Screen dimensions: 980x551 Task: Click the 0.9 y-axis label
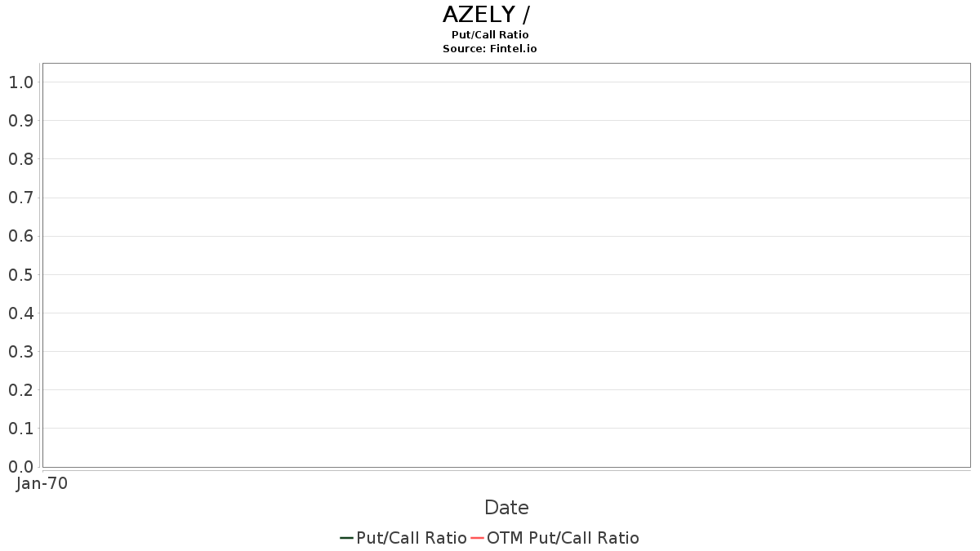(x=20, y=121)
